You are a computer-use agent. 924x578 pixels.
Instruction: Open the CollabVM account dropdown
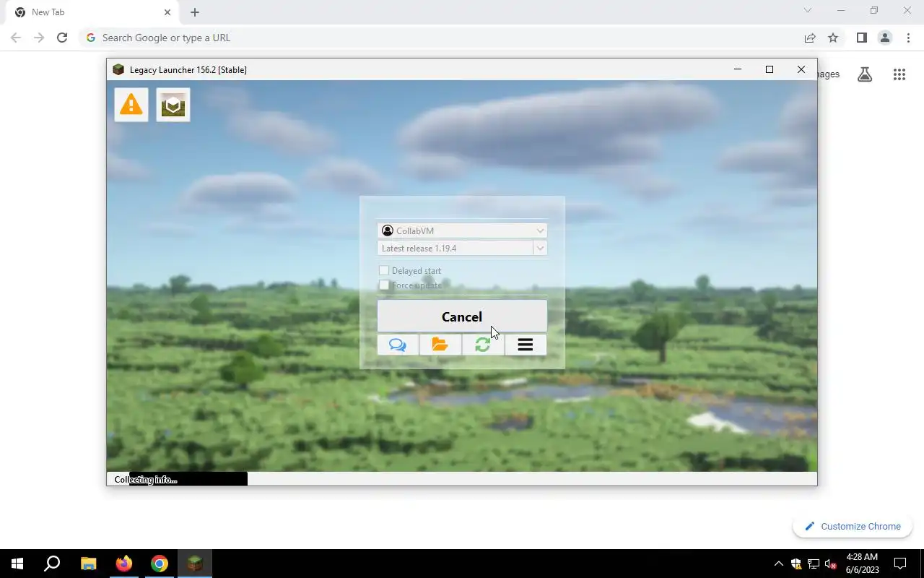point(462,230)
